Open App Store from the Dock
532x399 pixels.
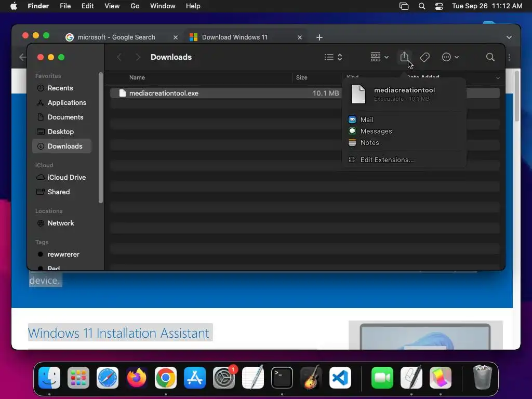point(195,378)
